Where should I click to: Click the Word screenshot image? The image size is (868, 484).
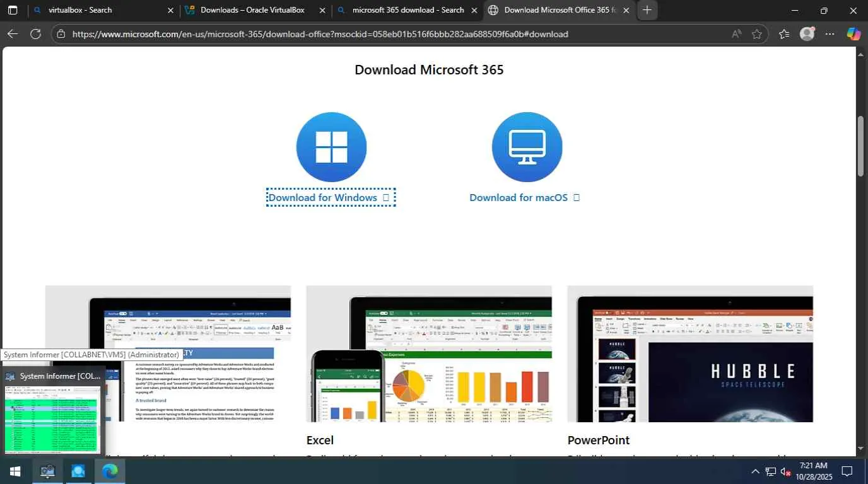(168, 354)
